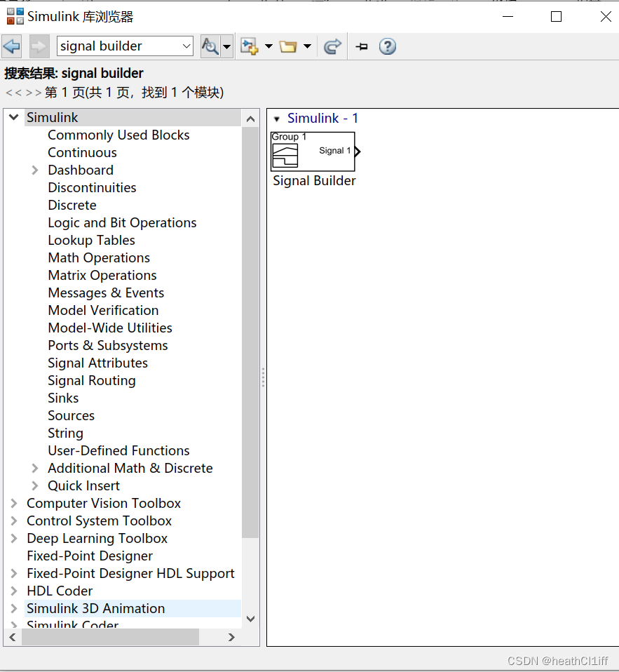Open Simulink Library Browser help
This screenshot has height=672, width=619.
coord(387,46)
